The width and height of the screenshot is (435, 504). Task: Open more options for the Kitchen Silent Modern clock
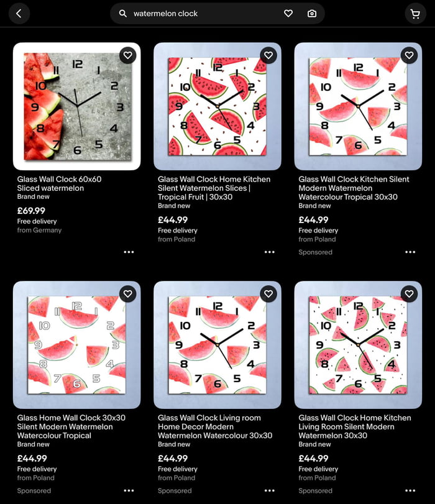pos(410,252)
